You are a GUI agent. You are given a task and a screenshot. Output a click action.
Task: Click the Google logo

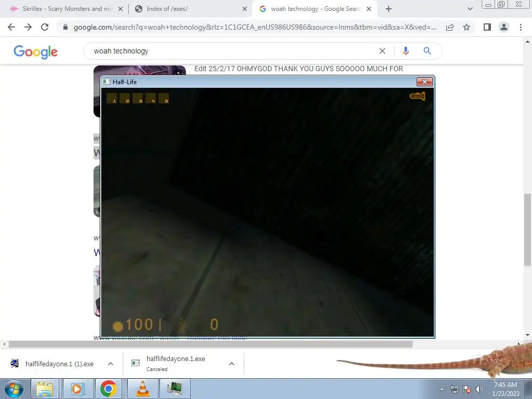(x=36, y=52)
